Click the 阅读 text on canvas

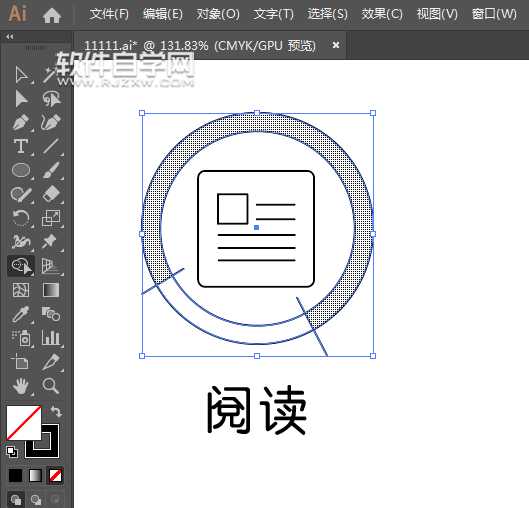pos(257,410)
